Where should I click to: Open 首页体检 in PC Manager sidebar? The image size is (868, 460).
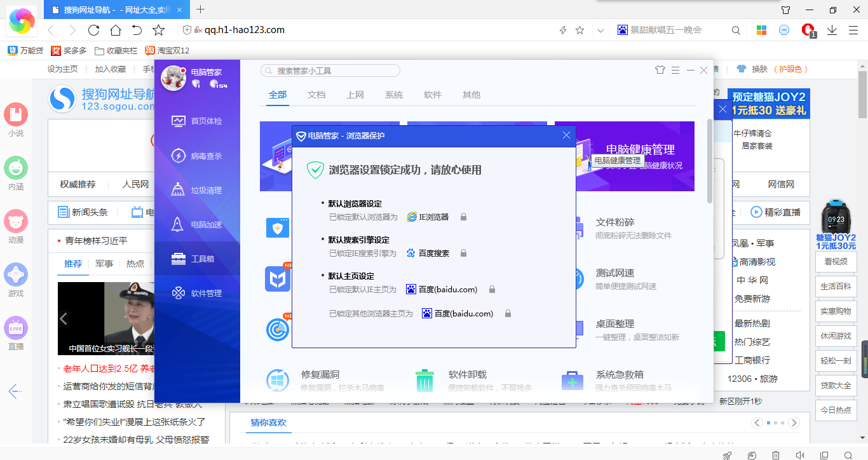(197, 121)
